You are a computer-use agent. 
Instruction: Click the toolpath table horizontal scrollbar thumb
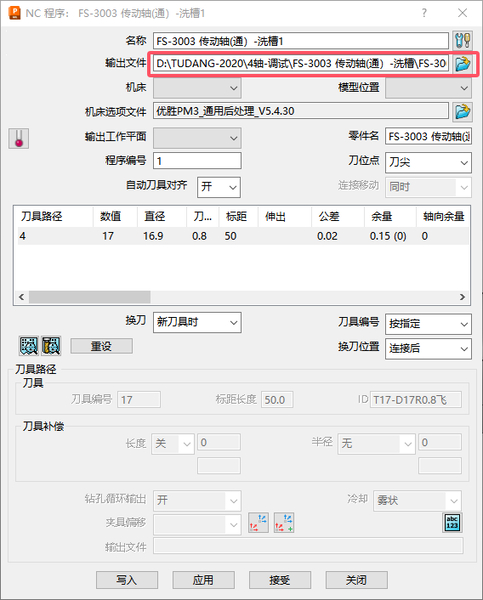tap(90, 297)
